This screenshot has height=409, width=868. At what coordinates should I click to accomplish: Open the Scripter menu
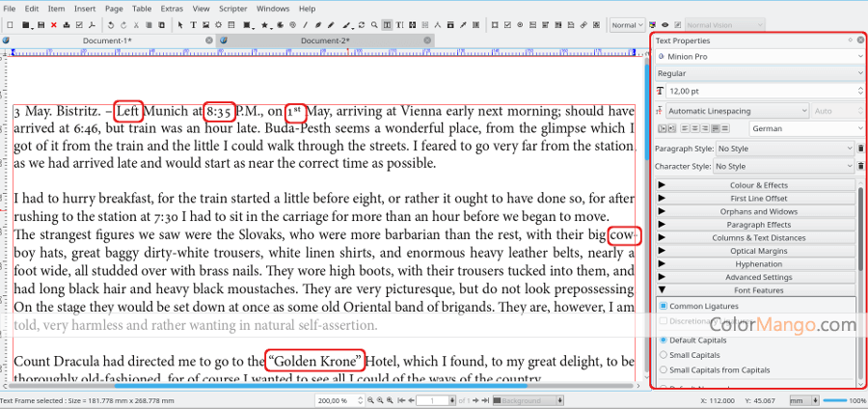coord(231,8)
